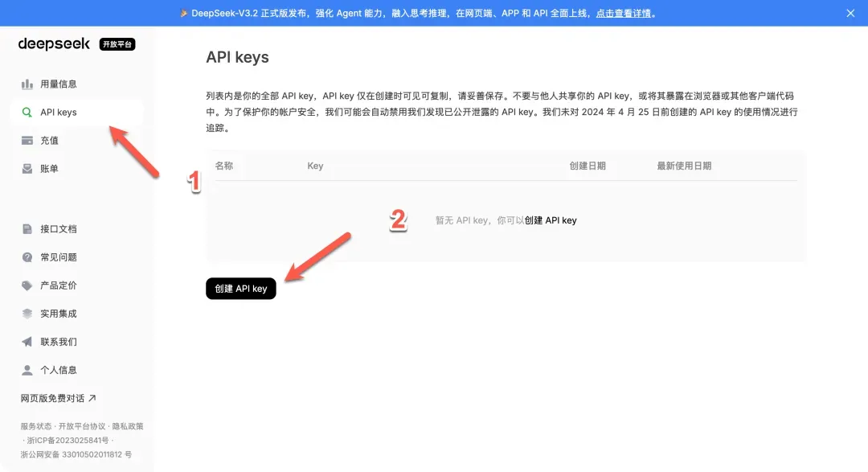Click the magnifier icon beside API keys
The height and width of the screenshot is (472, 868).
click(x=27, y=113)
